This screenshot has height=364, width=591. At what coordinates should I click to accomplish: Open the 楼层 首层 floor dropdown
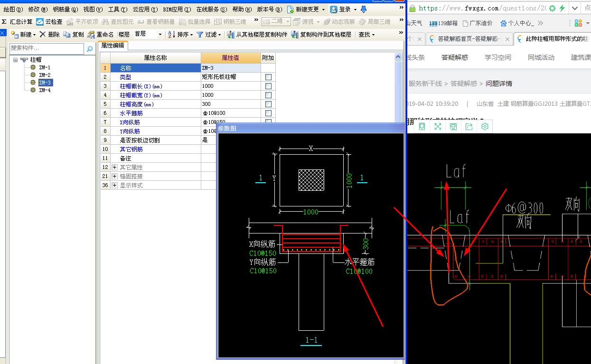point(160,34)
